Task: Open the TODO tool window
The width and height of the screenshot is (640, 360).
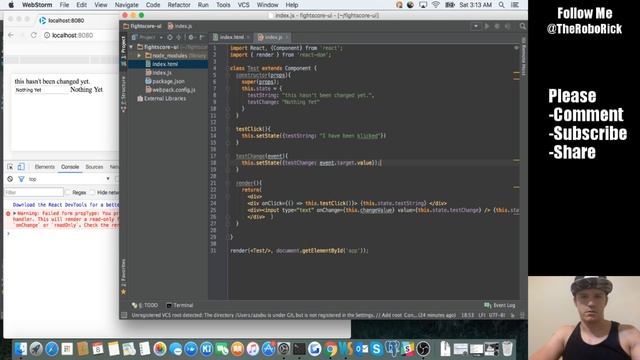Action: [145, 305]
